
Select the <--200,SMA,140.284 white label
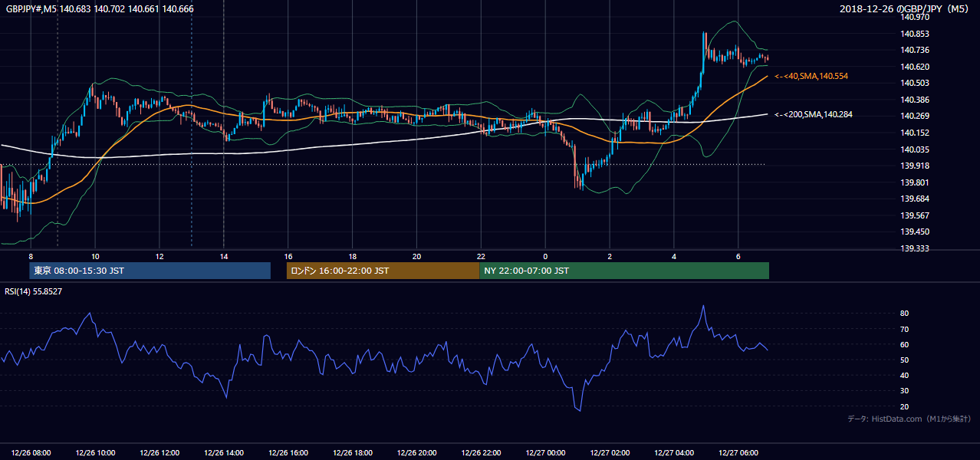click(814, 115)
